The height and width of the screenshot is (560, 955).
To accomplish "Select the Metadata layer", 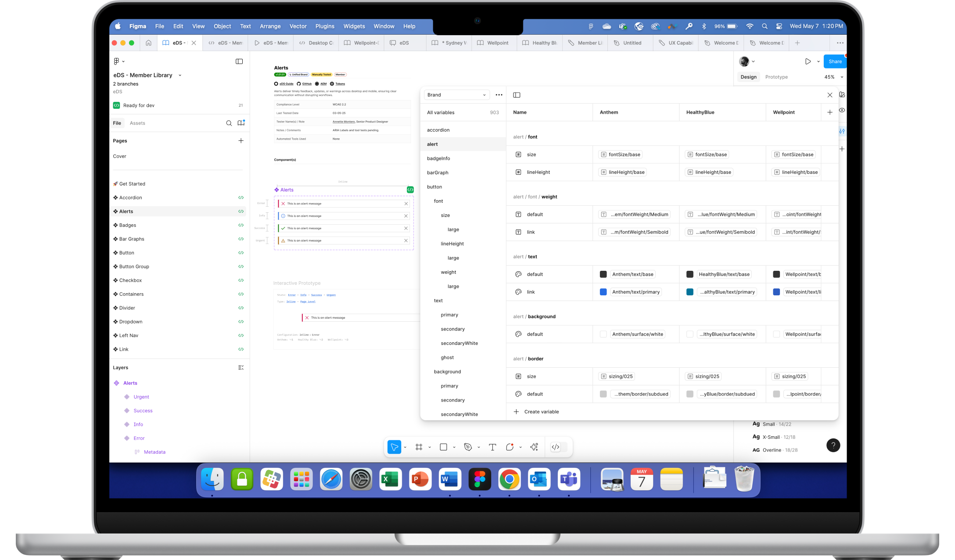I will point(154,452).
